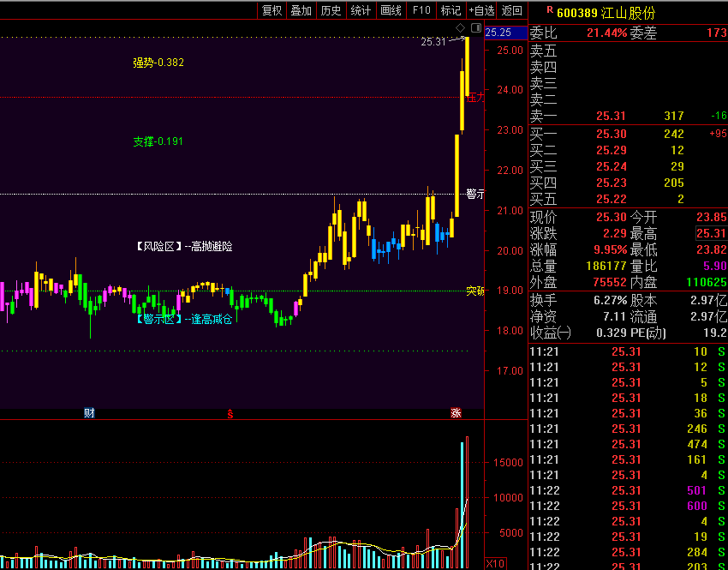Click the trade row with volume 600
Screen dimensions: 728x570
point(628,506)
